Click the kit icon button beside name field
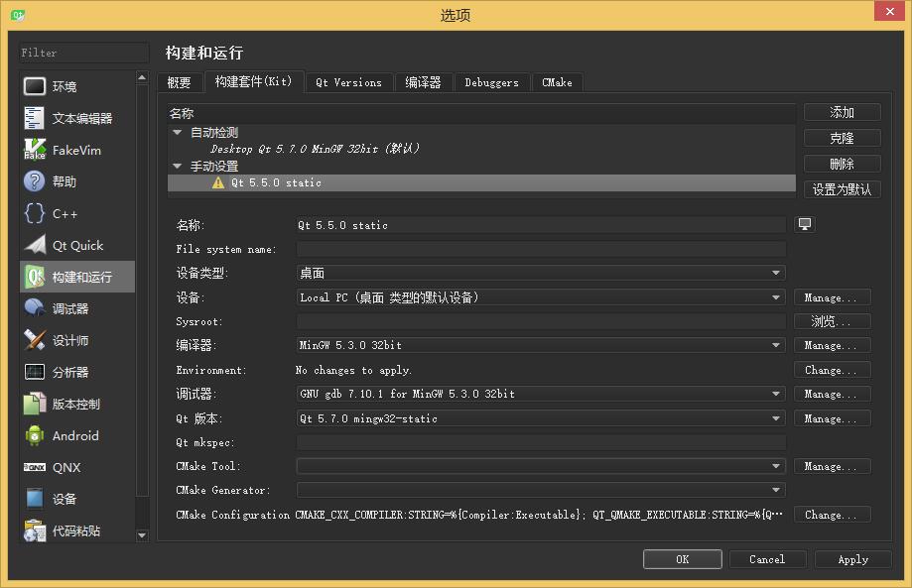 point(805,224)
